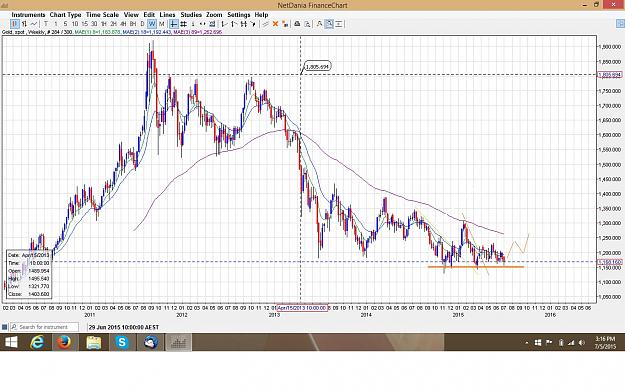Open the Instruments menu
This screenshot has width=625, height=392.
pyautogui.click(x=28, y=15)
